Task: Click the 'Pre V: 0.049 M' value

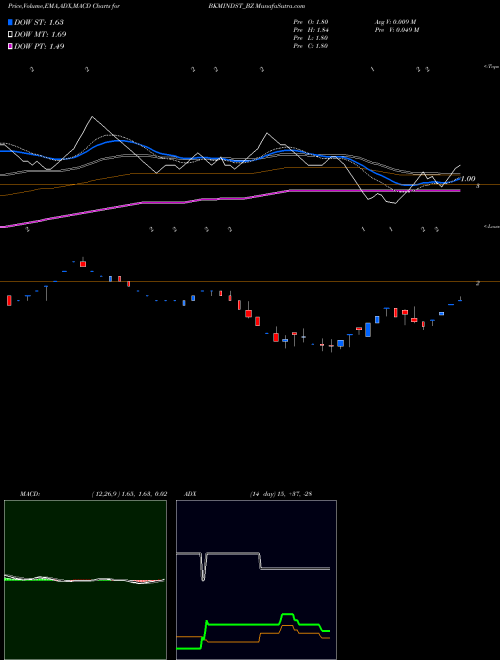Action: click(396, 30)
